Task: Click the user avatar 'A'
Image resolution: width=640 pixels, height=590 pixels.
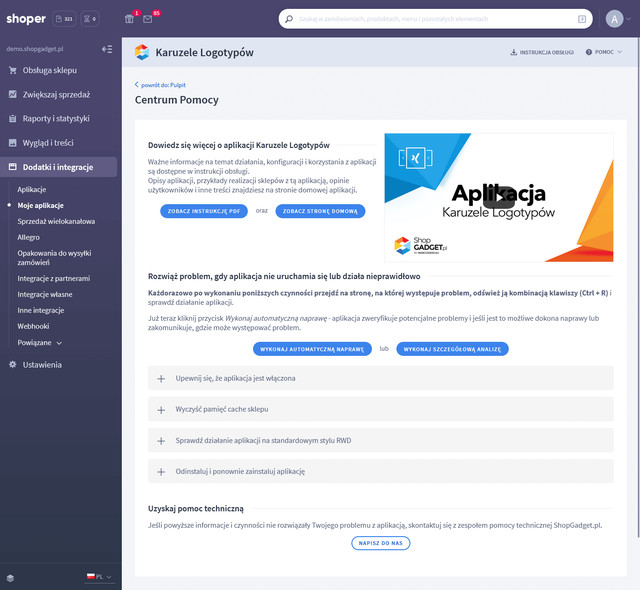Action: 614,19
